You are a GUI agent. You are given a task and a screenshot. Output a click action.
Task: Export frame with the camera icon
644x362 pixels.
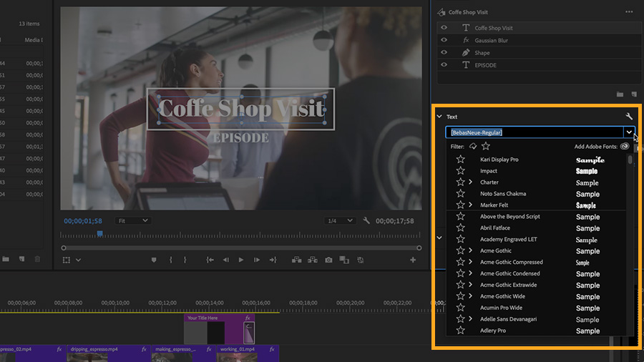[328, 260]
